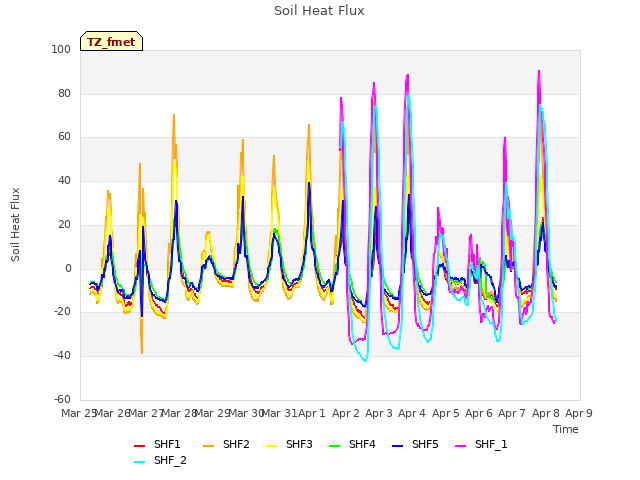Click the 60 y-axis tick label

pos(64,137)
